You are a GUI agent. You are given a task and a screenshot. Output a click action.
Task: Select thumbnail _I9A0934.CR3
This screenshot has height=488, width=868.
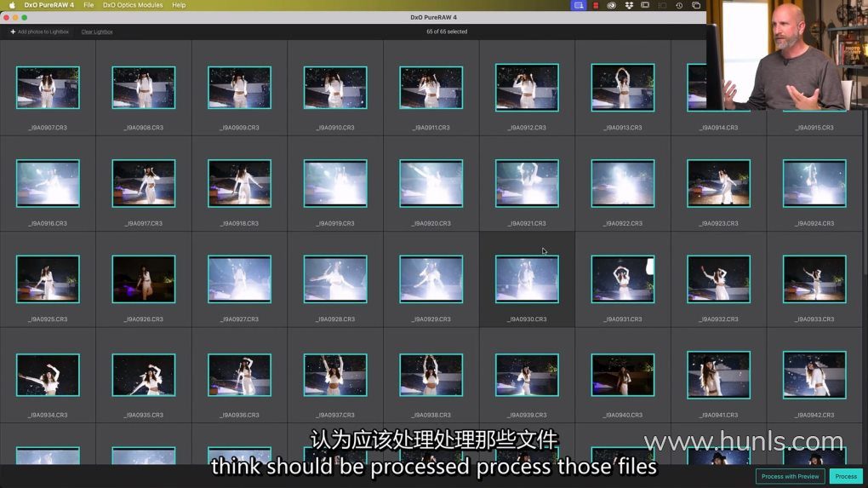coord(48,375)
